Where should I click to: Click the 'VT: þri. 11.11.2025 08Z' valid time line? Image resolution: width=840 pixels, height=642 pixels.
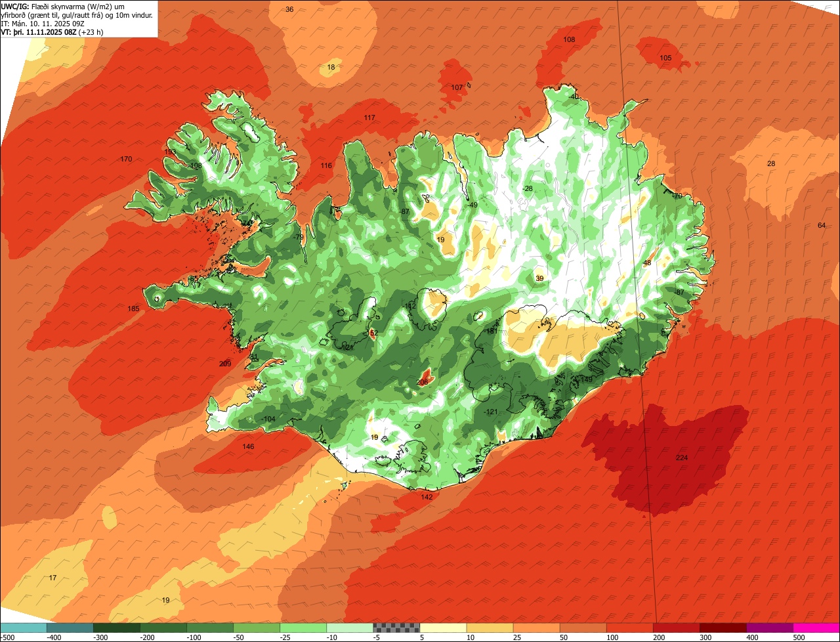click(x=52, y=32)
